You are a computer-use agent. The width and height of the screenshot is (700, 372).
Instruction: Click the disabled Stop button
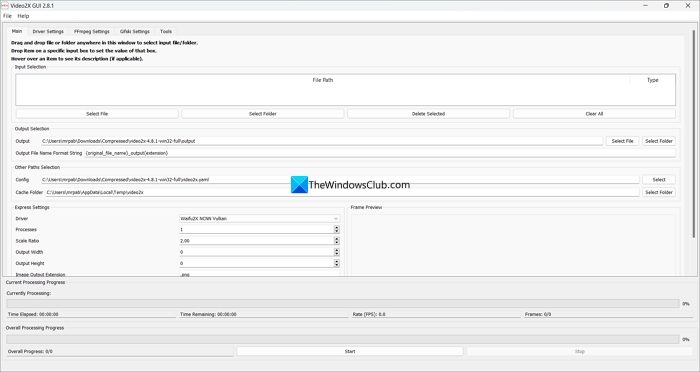pyautogui.click(x=579, y=351)
